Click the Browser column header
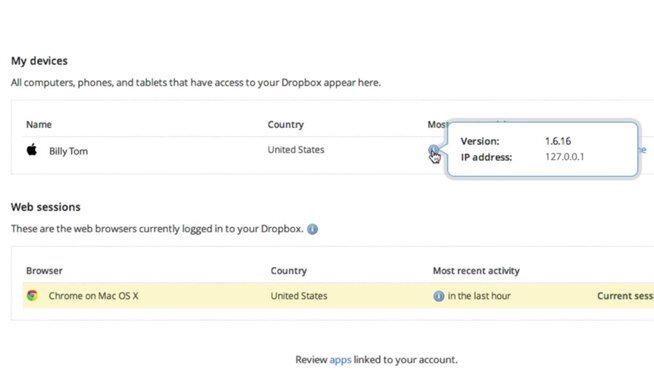 pos(44,271)
